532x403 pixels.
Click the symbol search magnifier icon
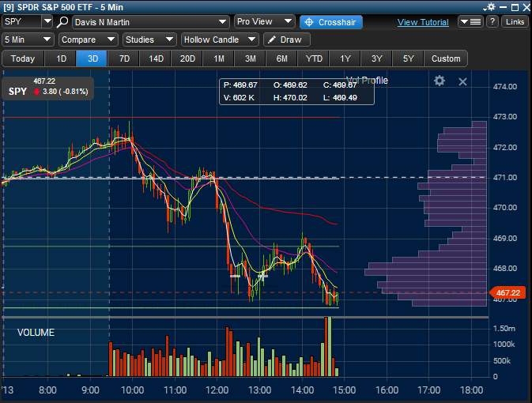[62, 22]
